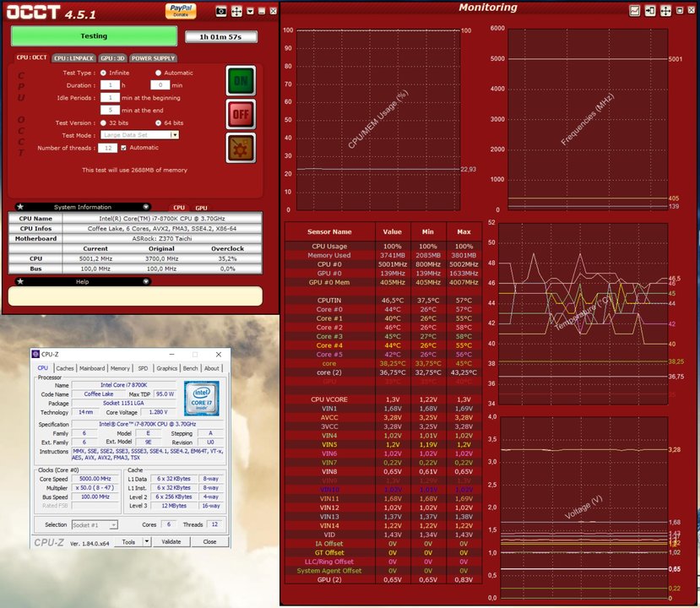Click the Intel Core i7 logo in CPU-Z
This screenshot has width=700, height=608.
point(201,399)
